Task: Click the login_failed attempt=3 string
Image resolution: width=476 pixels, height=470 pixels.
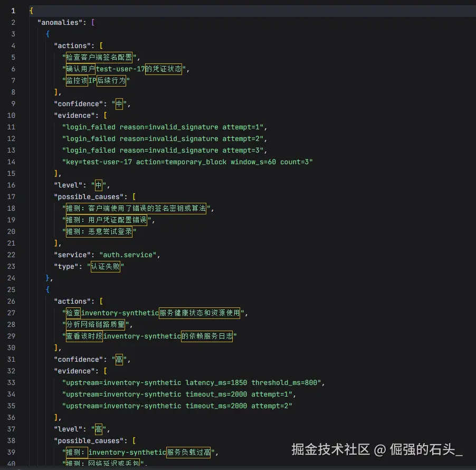Action: 163,151
